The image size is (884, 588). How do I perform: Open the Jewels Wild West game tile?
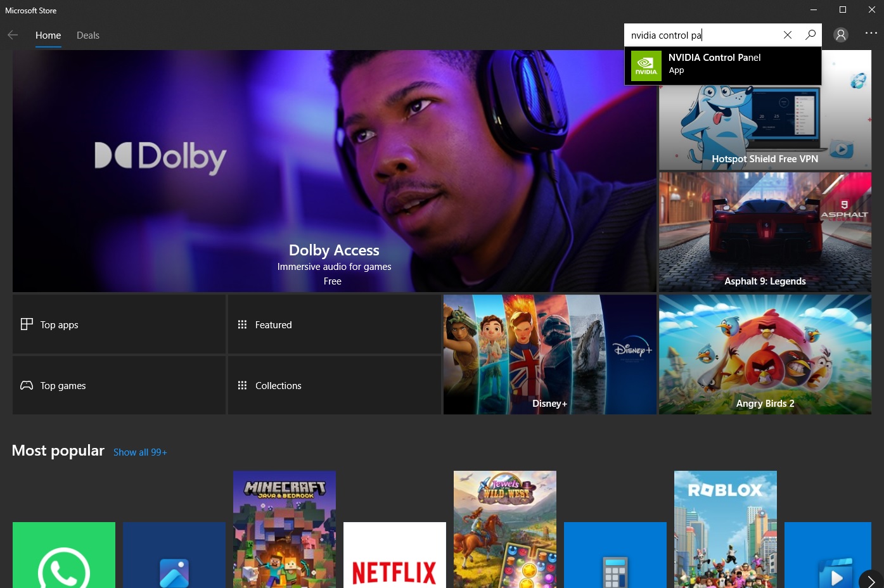(505, 529)
